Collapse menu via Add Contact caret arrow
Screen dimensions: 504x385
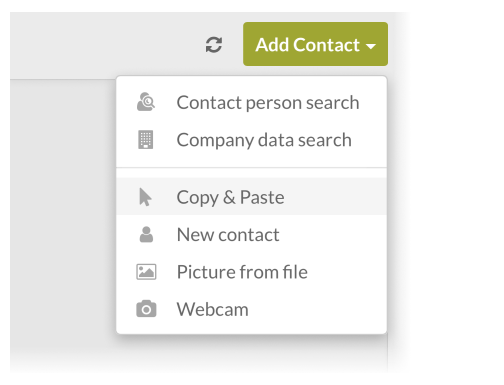371,46
